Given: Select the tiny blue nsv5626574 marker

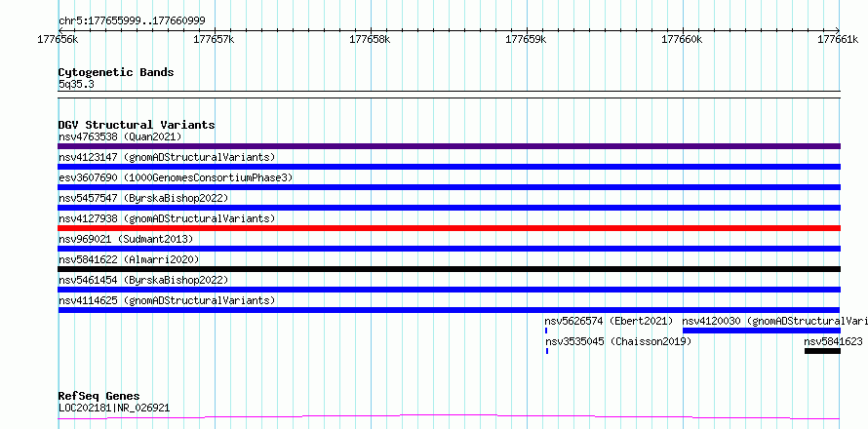Looking at the screenshot, I should point(546,331).
